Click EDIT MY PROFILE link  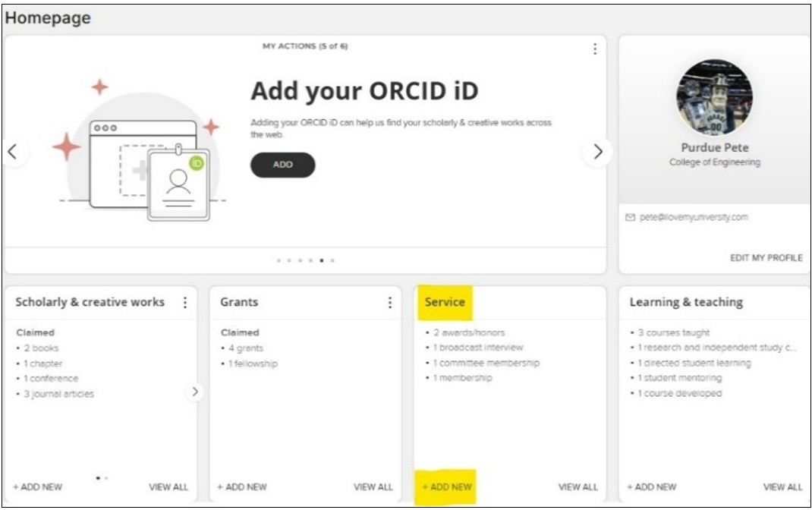766,258
